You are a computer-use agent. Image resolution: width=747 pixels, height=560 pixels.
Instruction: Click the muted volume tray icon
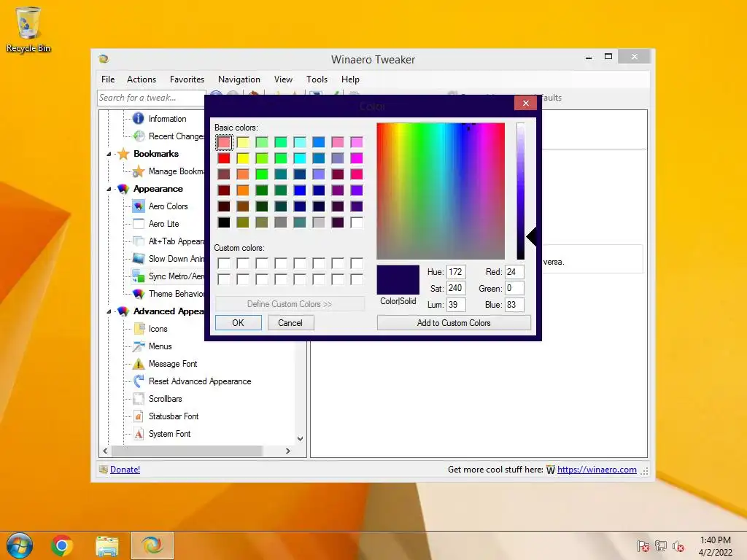(678, 546)
